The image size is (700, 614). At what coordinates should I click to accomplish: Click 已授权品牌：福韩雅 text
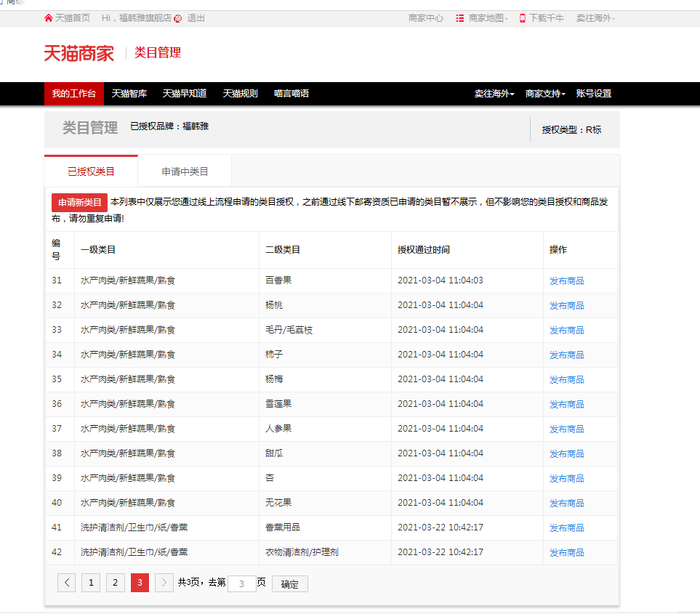click(x=169, y=126)
